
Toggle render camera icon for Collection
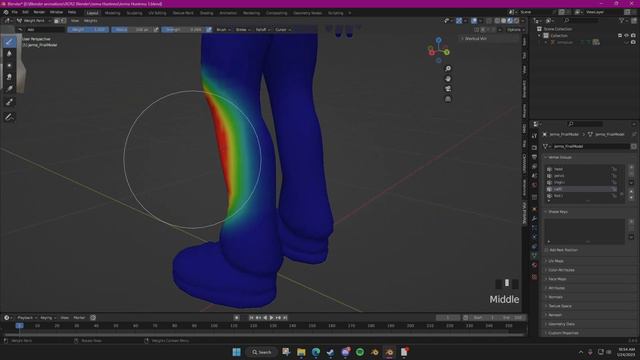(633, 36)
